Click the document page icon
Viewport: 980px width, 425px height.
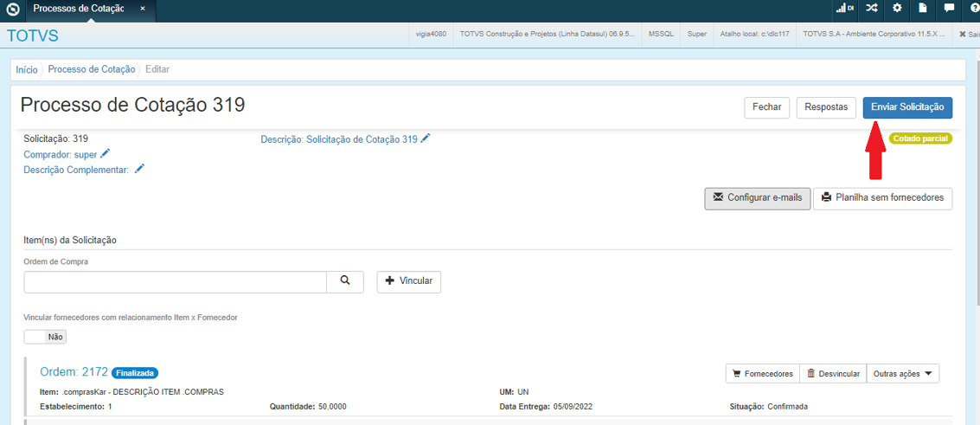coord(923,8)
